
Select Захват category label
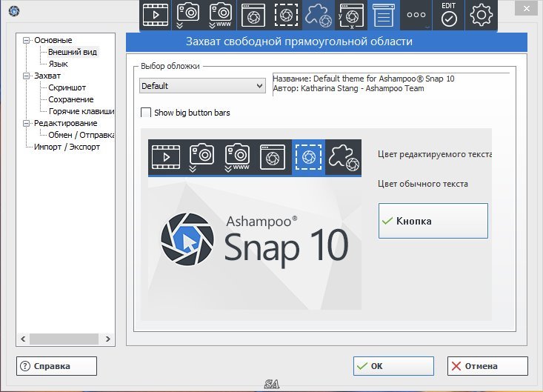pyautogui.click(x=47, y=76)
